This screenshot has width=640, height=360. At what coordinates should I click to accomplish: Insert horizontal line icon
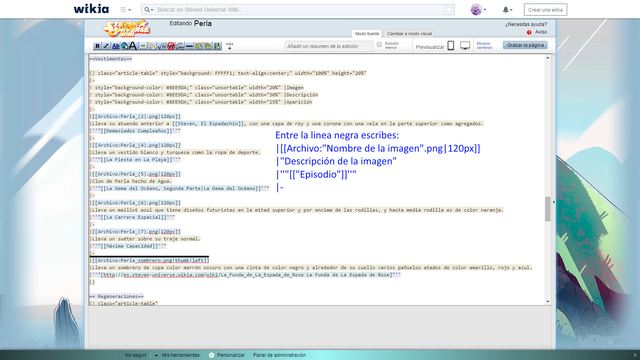pyautogui.click(x=189, y=46)
